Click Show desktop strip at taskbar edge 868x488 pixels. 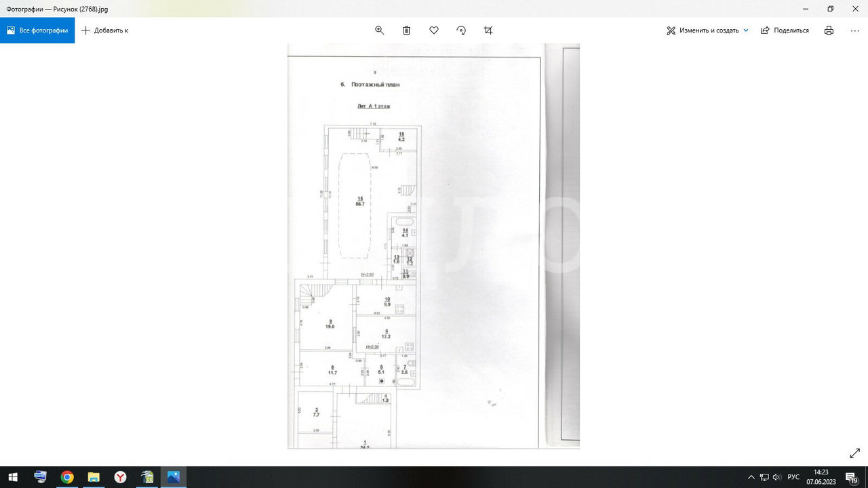pyautogui.click(x=866, y=477)
